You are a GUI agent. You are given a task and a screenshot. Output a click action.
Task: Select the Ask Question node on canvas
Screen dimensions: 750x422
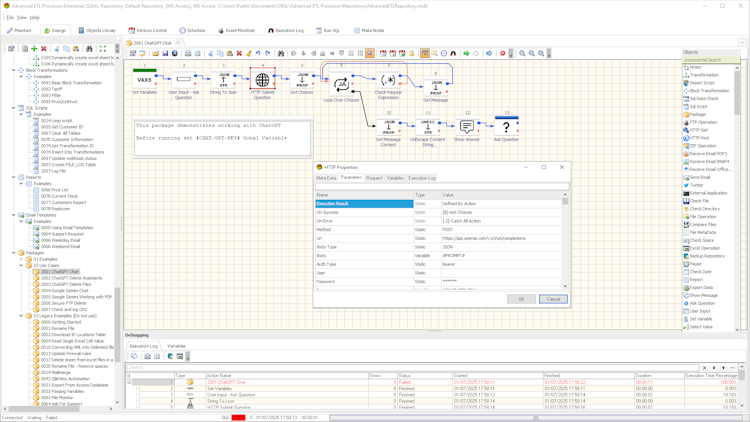[x=506, y=127]
